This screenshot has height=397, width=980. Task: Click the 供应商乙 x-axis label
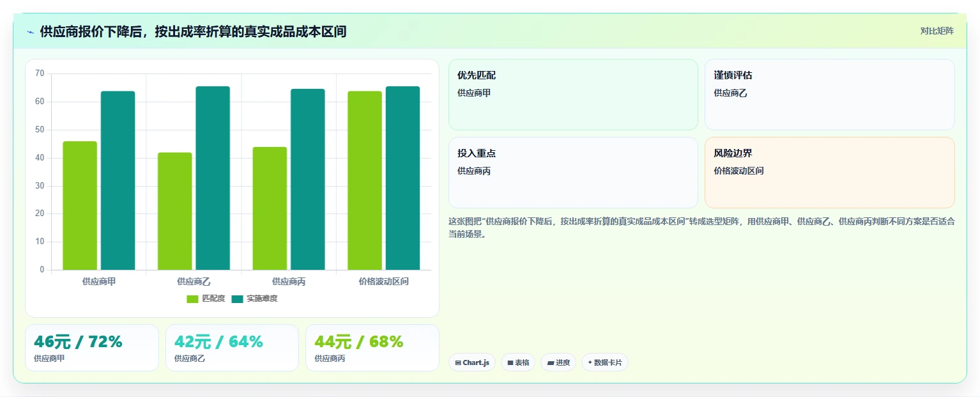click(194, 281)
